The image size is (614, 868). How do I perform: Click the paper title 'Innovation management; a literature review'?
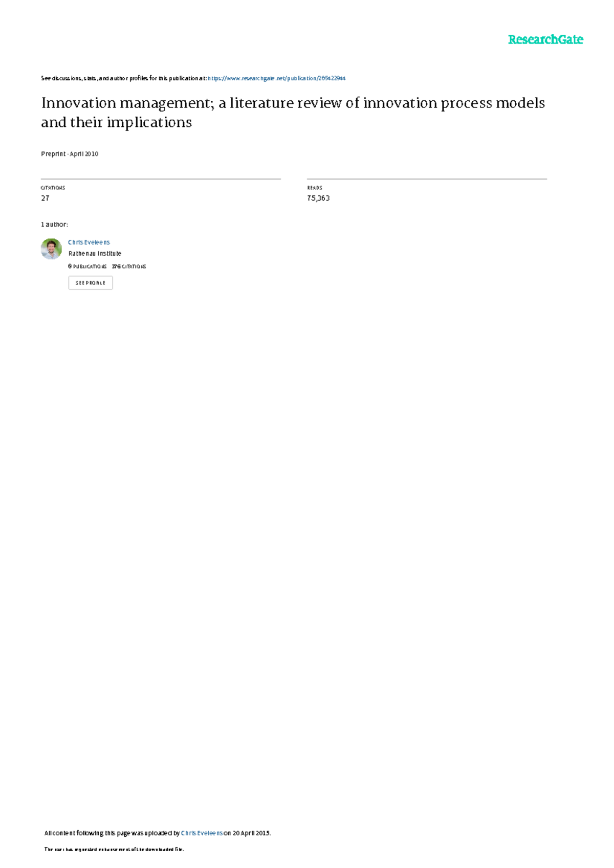293,113
